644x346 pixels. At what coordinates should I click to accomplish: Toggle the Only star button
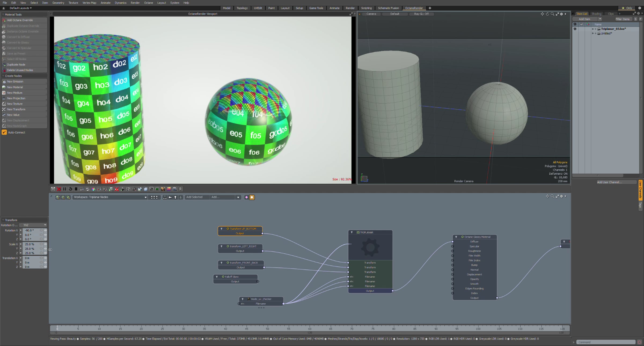627,8
